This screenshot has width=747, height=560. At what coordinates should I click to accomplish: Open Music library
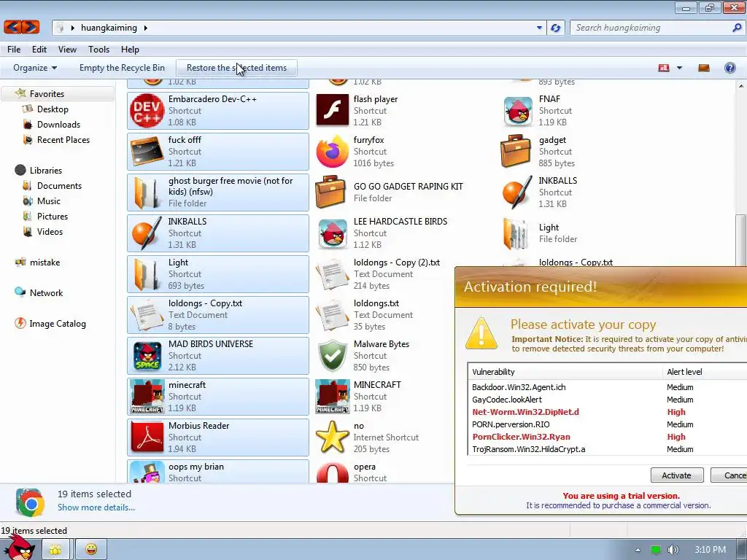click(49, 201)
